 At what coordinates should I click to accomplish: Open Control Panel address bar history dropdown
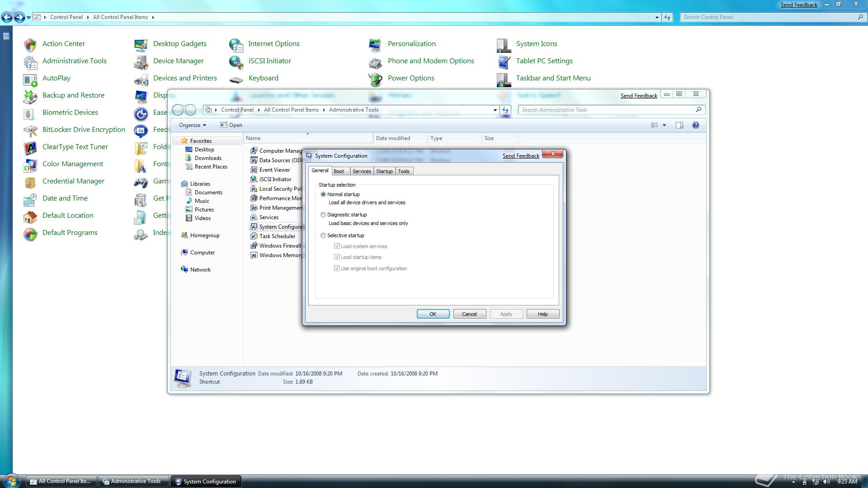click(x=657, y=17)
